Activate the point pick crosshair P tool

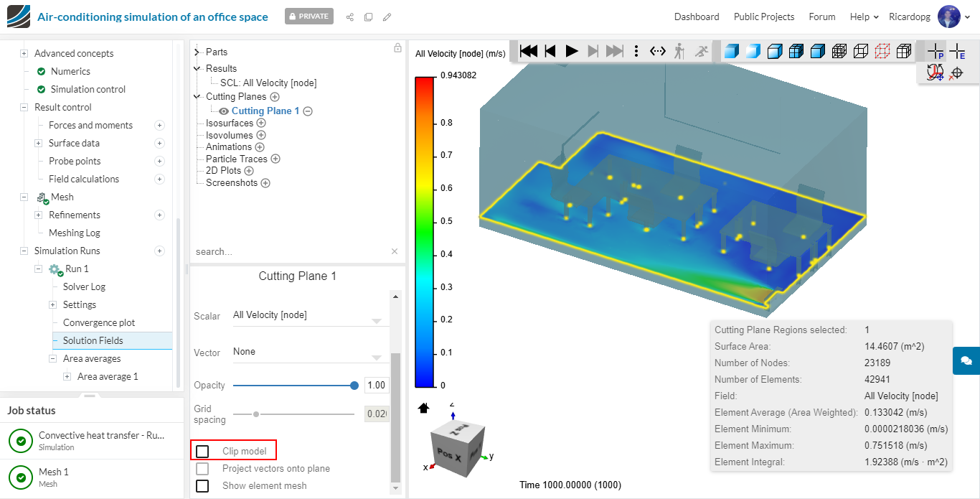(x=936, y=51)
